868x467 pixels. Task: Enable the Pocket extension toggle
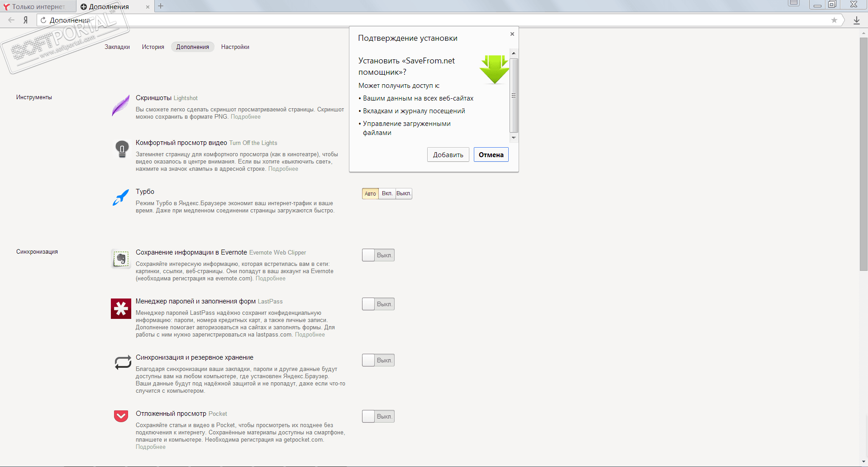(x=378, y=416)
